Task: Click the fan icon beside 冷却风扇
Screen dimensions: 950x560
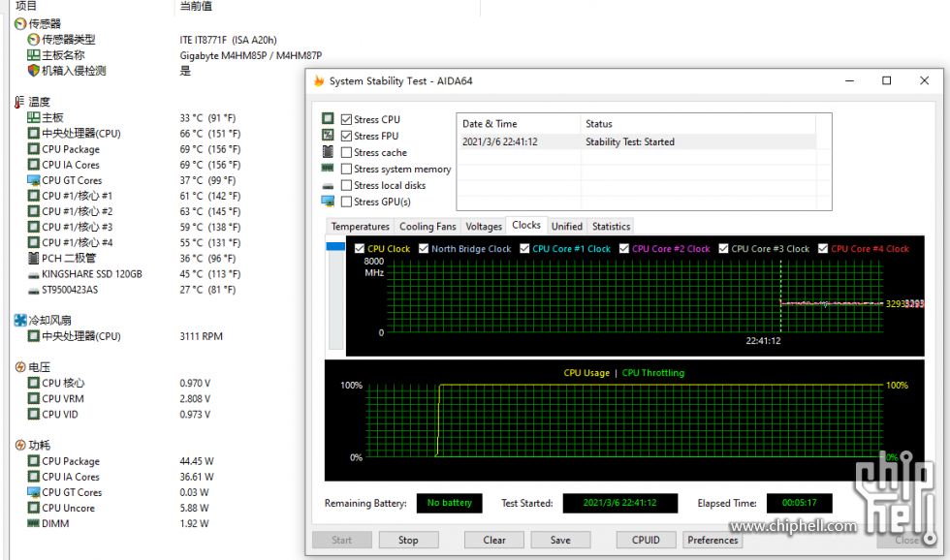Action: tap(20, 321)
